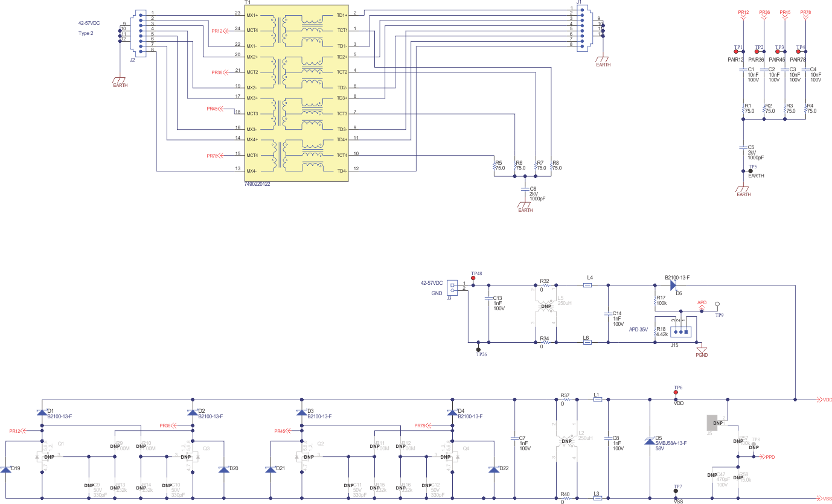832x504 pixels.
Task: Click the L6 ferrite bead symbol
Action: (587, 342)
